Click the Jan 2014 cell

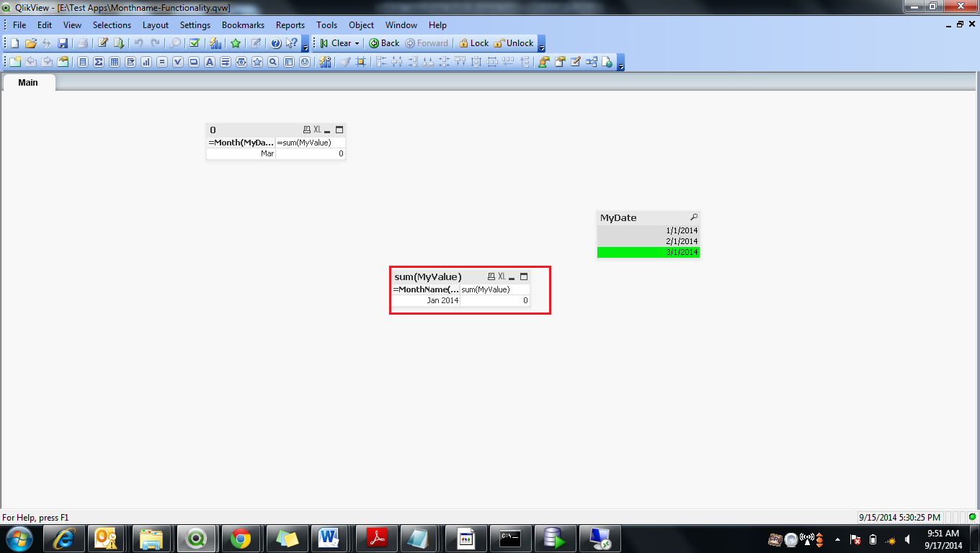pos(426,300)
